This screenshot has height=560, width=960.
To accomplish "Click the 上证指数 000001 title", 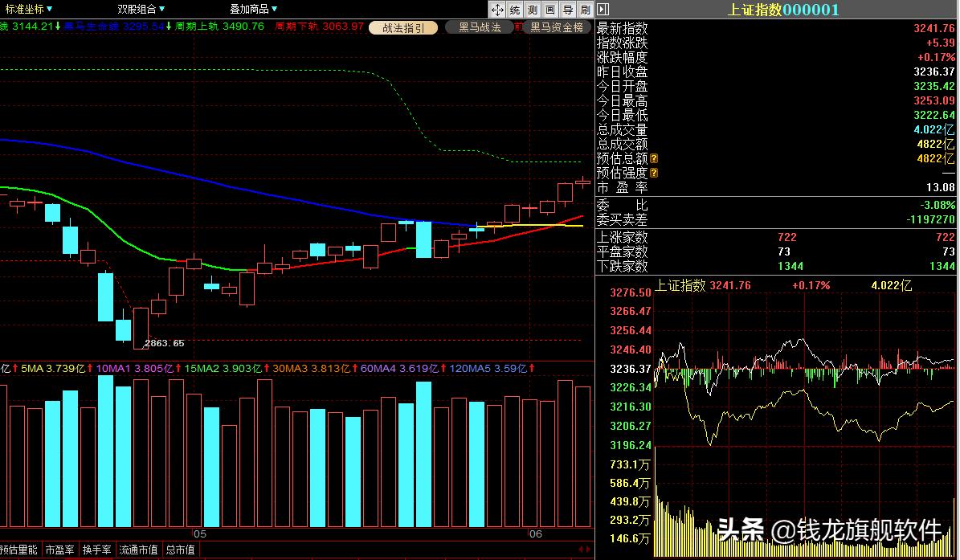I will [x=782, y=10].
